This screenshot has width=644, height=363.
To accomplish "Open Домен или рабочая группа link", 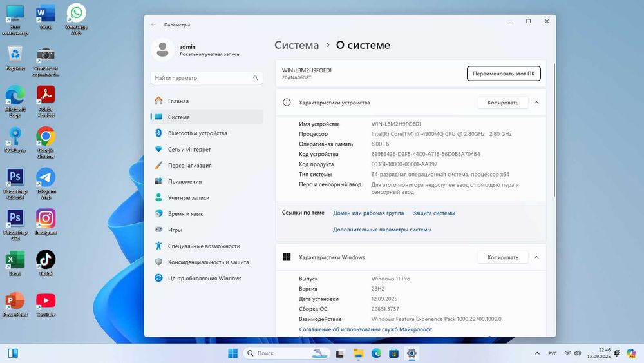I will coord(368,213).
